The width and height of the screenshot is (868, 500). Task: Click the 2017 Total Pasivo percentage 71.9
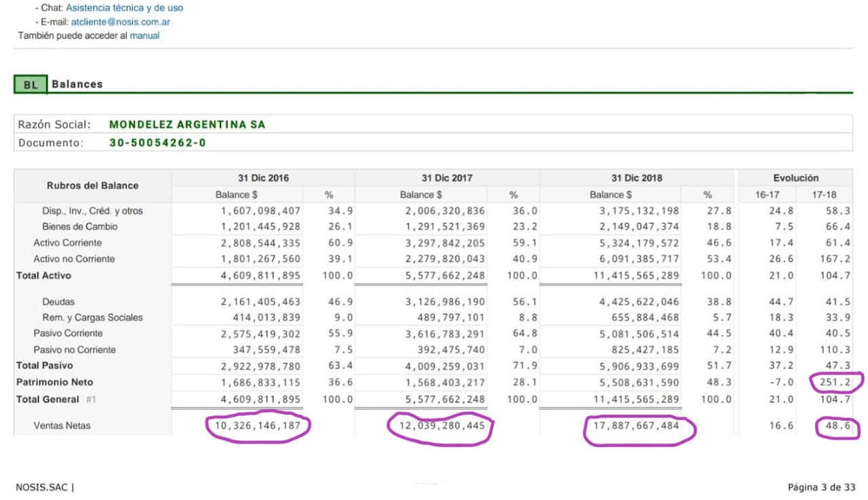point(525,366)
